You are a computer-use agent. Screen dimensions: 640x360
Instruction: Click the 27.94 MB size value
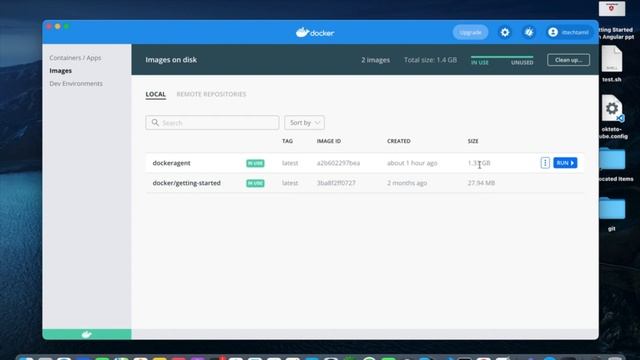tap(481, 183)
